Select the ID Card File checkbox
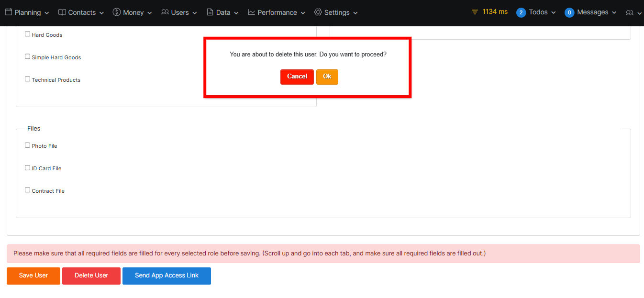 tap(28, 167)
